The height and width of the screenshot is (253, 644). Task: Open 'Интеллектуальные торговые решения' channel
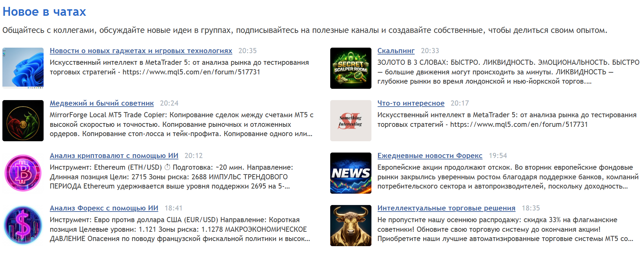[x=446, y=208]
